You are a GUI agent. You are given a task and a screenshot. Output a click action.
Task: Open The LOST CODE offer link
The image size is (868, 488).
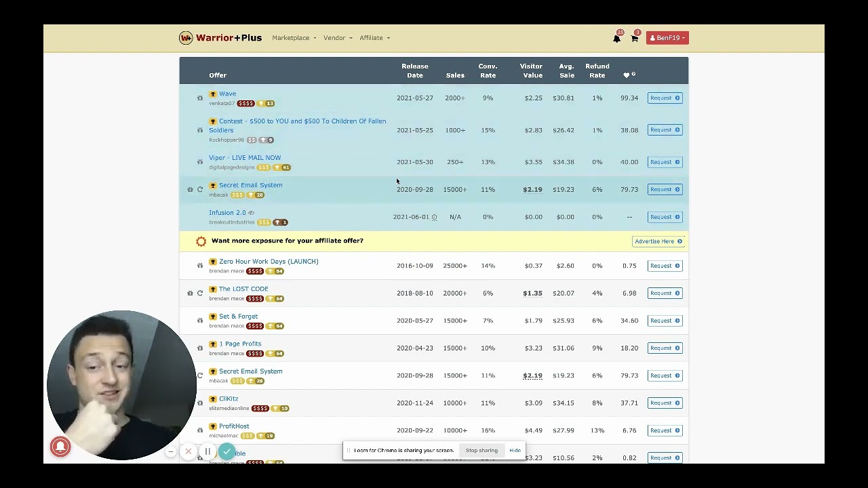click(x=243, y=289)
